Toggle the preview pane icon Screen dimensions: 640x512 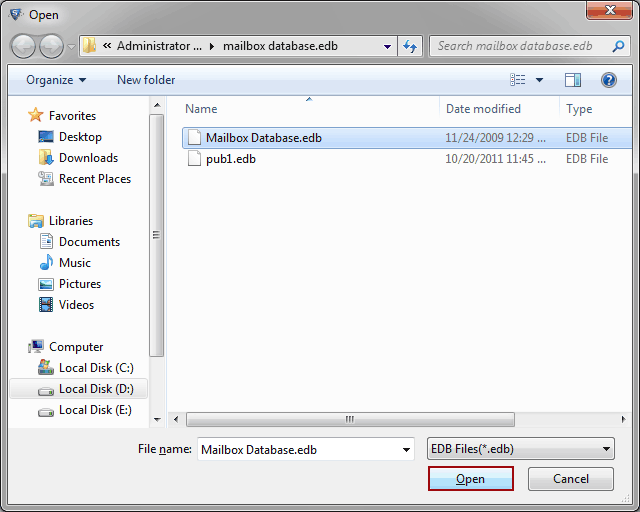573,80
